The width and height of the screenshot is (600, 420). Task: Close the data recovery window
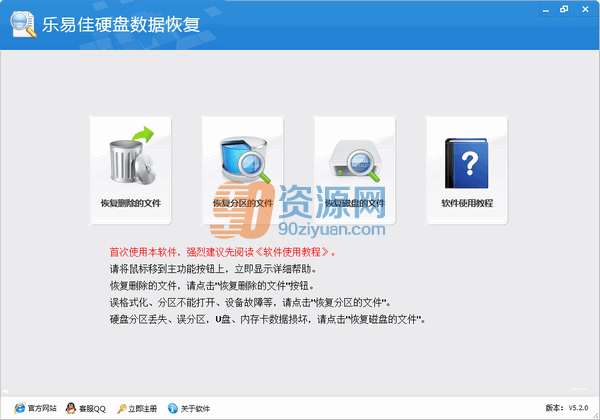[x=585, y=9]
